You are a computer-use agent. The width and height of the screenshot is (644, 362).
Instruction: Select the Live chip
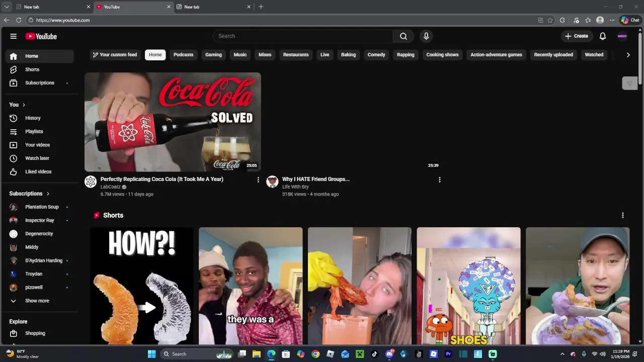point(325,55)
